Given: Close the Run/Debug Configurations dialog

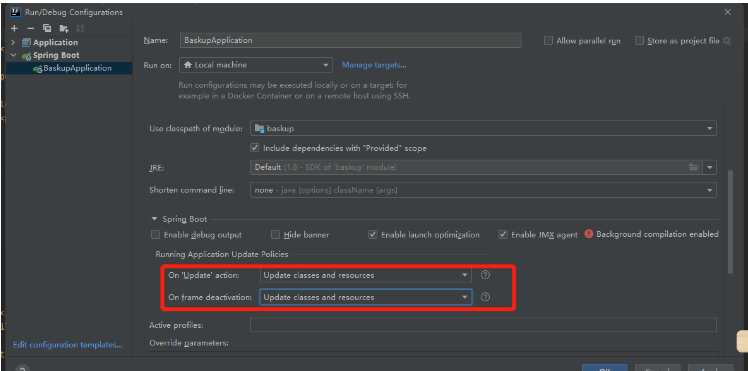Looking at the screenshot, I should coord(727,12).
